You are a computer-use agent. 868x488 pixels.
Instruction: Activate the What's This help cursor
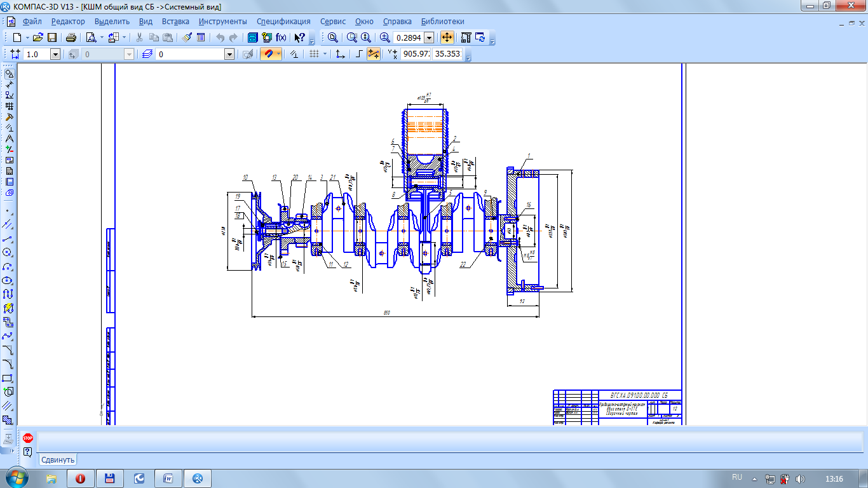click(x=300, y=37)
